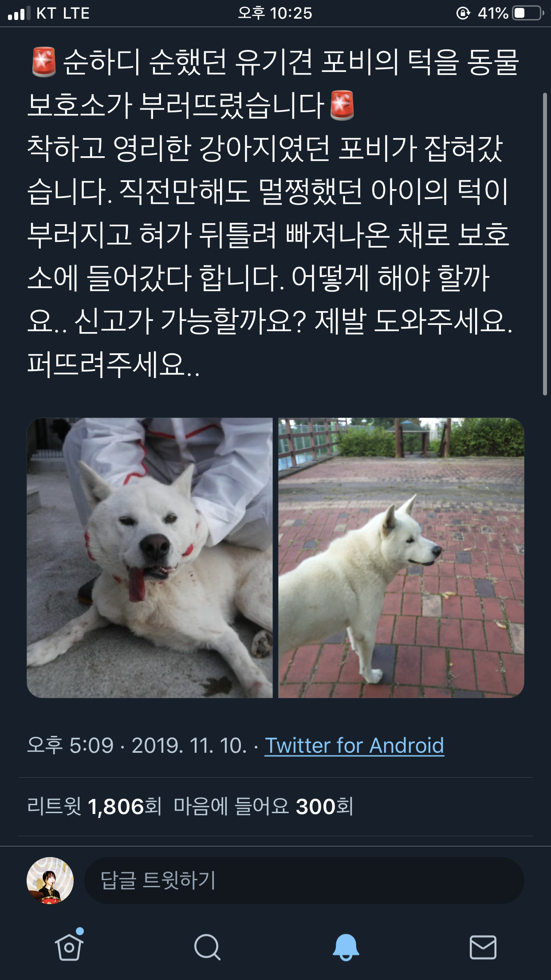Image resolution: width=551 pixels, height=980 pixels.
Task: Tap the vertical scrollbar indicator
Action: (545, 244)
